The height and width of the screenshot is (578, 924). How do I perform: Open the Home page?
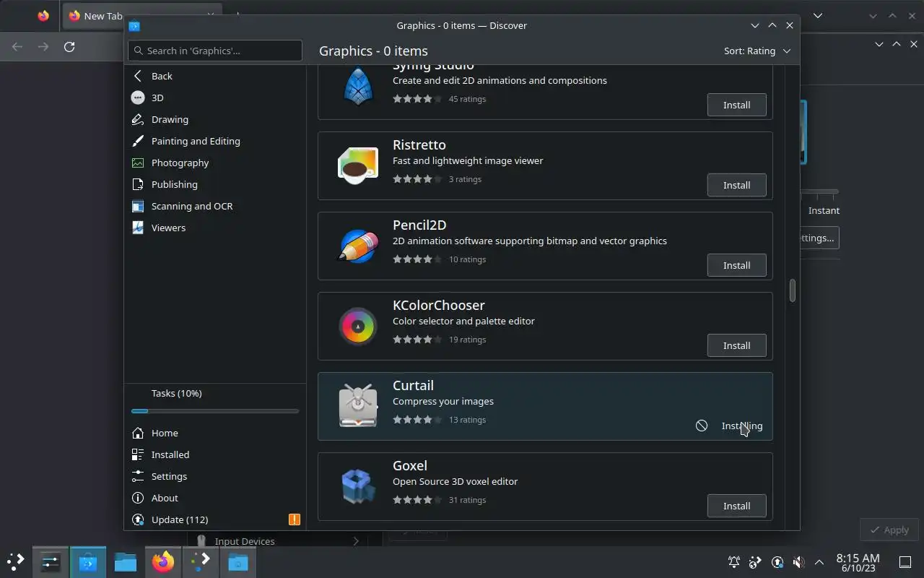point(215,433)
